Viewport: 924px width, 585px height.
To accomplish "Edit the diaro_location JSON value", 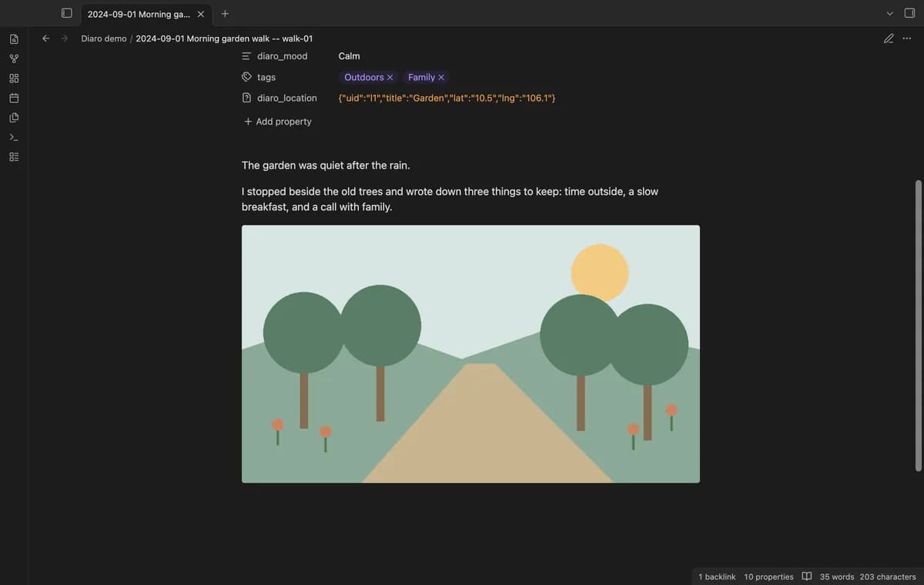I will pyautogui.click(x=447, y=98).
